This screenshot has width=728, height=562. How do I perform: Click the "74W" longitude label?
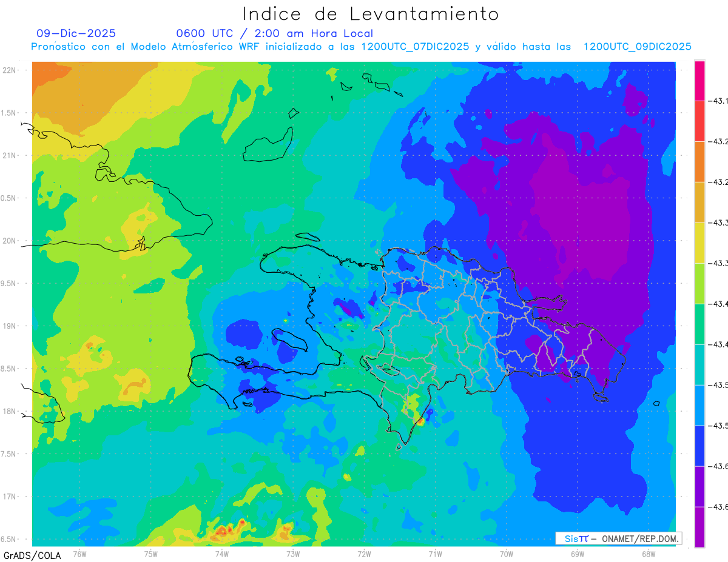point(221,554)
